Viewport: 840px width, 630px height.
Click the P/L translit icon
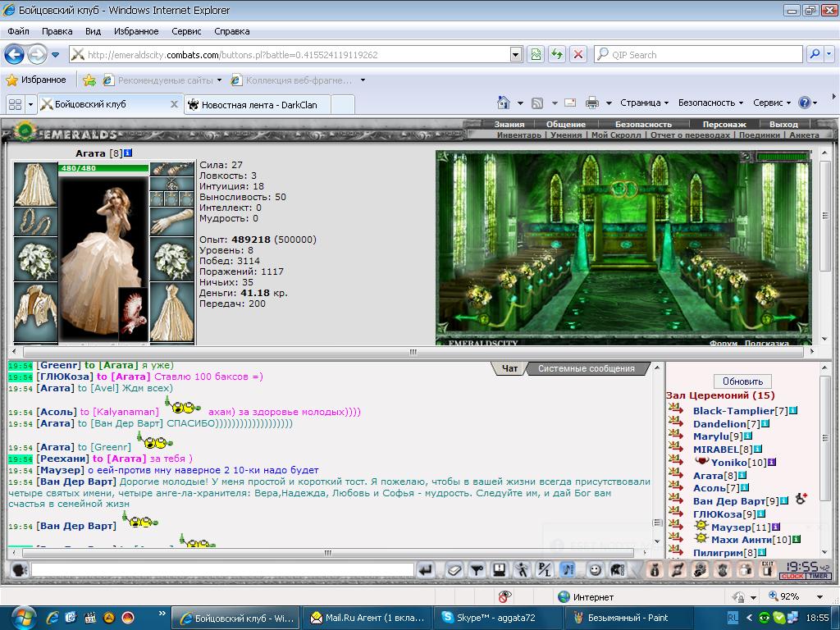click(545, 569)
